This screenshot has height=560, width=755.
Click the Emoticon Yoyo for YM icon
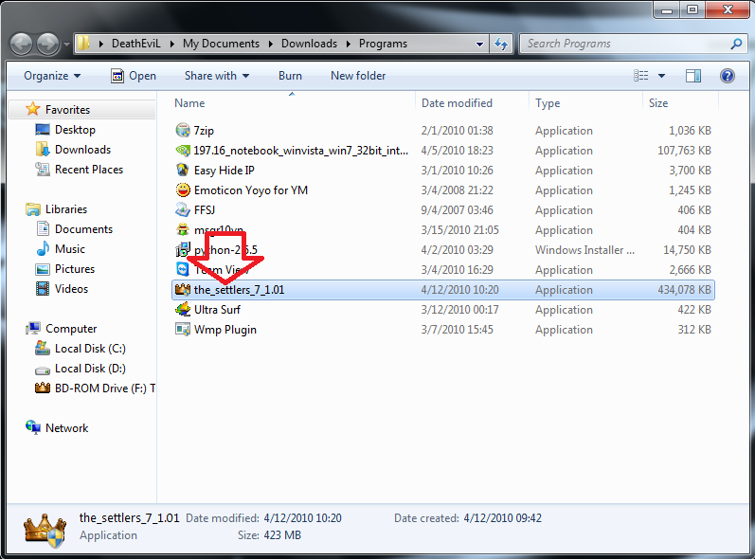point(183,190)
